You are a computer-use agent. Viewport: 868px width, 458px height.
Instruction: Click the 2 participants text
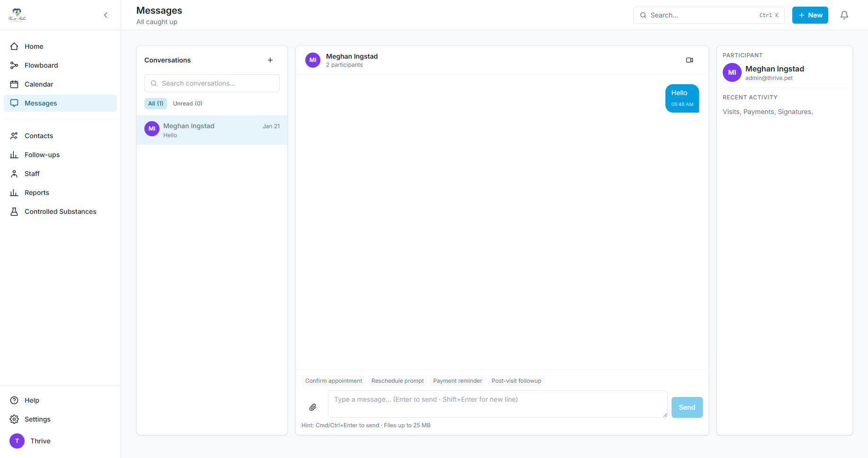click(x=345, y=65)
